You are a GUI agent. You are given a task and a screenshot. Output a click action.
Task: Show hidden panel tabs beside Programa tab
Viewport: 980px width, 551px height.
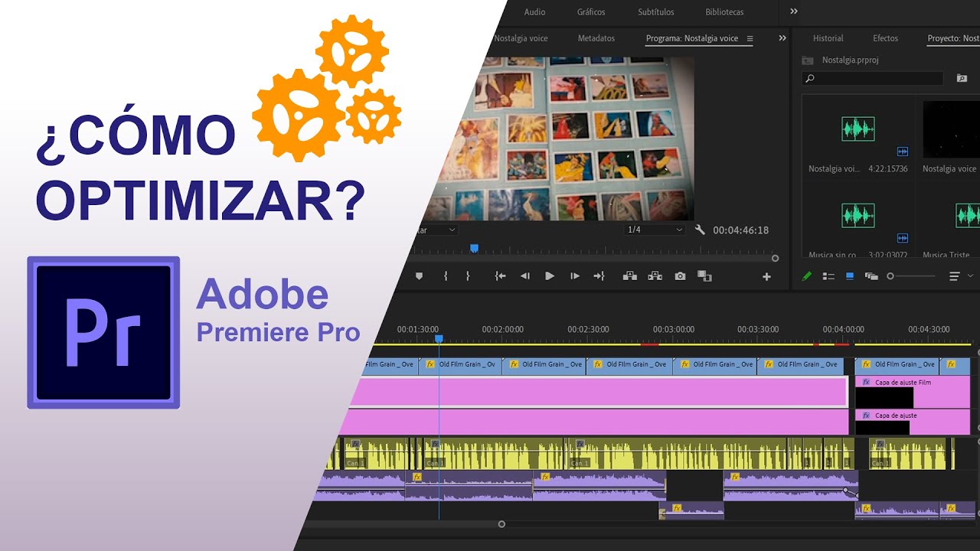click(782, 38)
